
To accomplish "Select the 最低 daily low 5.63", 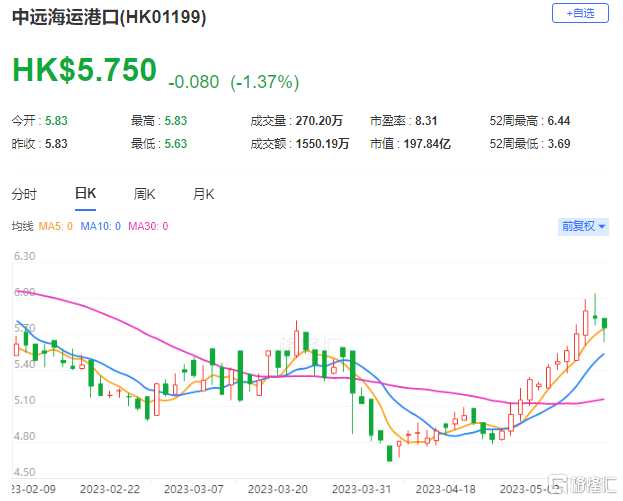I will 176,143.
